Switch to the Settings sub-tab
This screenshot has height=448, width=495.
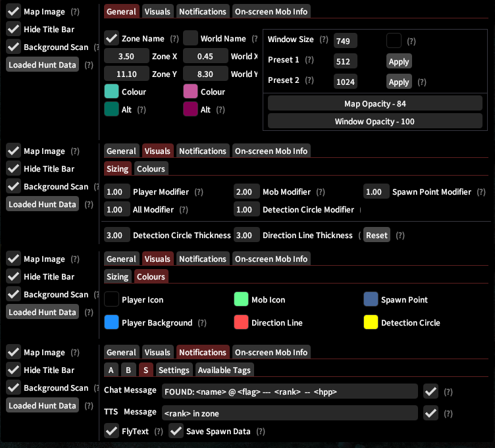tap(174, 370)
